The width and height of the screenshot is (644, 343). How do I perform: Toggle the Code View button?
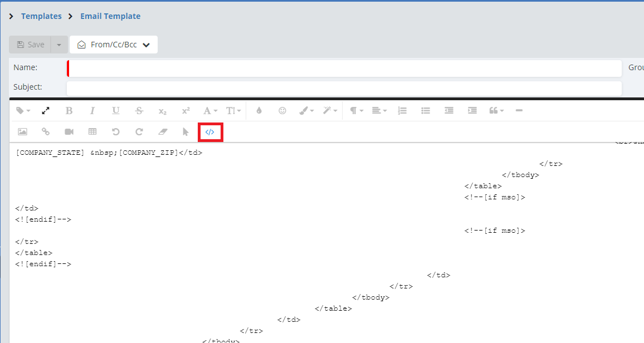click(210, 132)
